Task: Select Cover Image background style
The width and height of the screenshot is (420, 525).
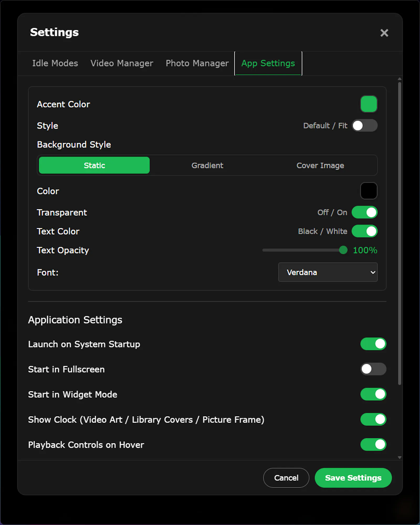Action: [320, 165]
